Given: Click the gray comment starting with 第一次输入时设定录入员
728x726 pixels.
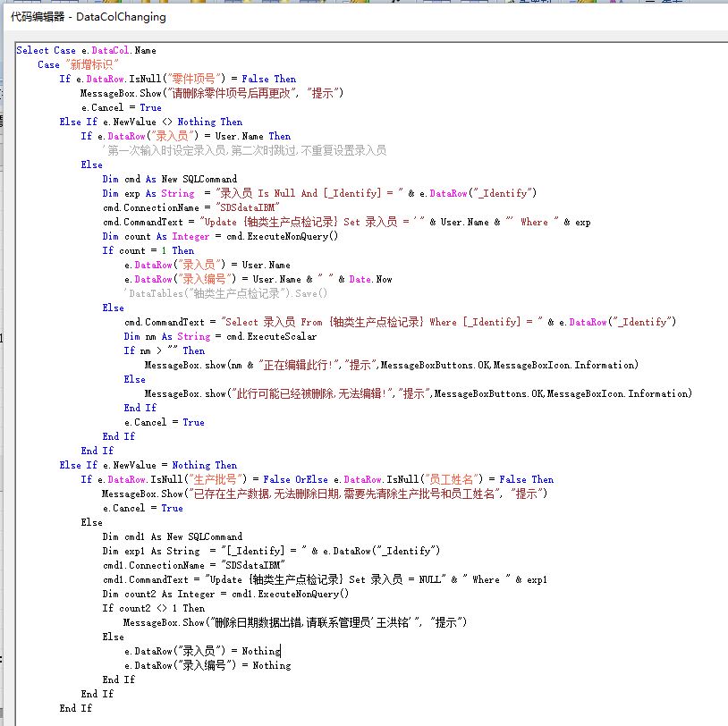Looking at the screenshot, I should (x=244, y=150).
